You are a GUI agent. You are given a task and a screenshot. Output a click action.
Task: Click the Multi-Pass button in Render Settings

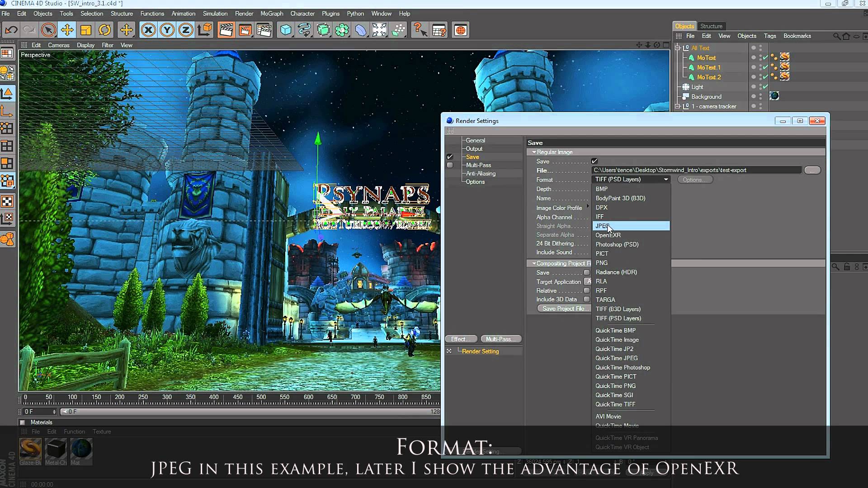(501, 338)
